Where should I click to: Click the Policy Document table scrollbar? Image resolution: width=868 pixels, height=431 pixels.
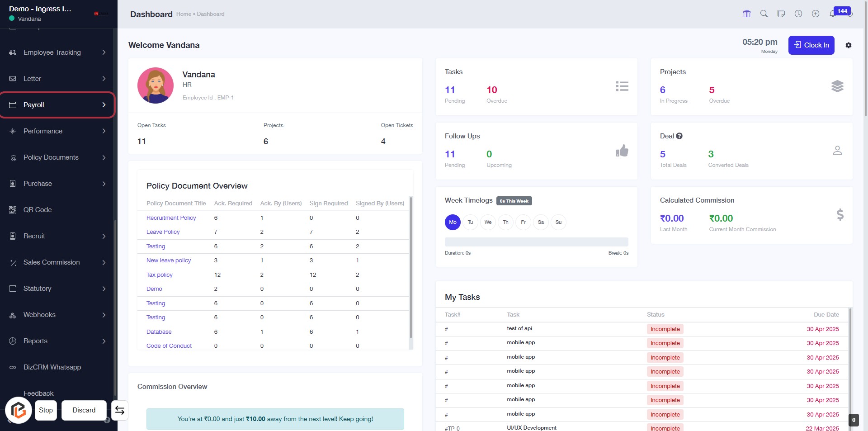point(410,267)
